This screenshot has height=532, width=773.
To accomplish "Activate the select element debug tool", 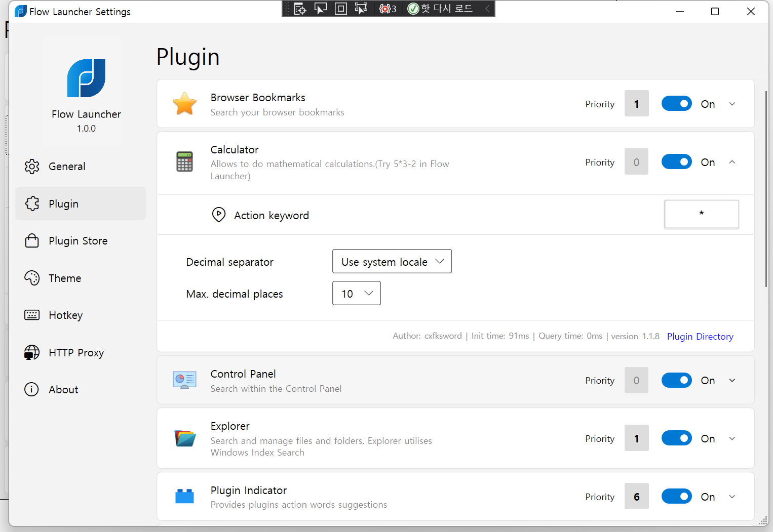I will tap(321, 9).
